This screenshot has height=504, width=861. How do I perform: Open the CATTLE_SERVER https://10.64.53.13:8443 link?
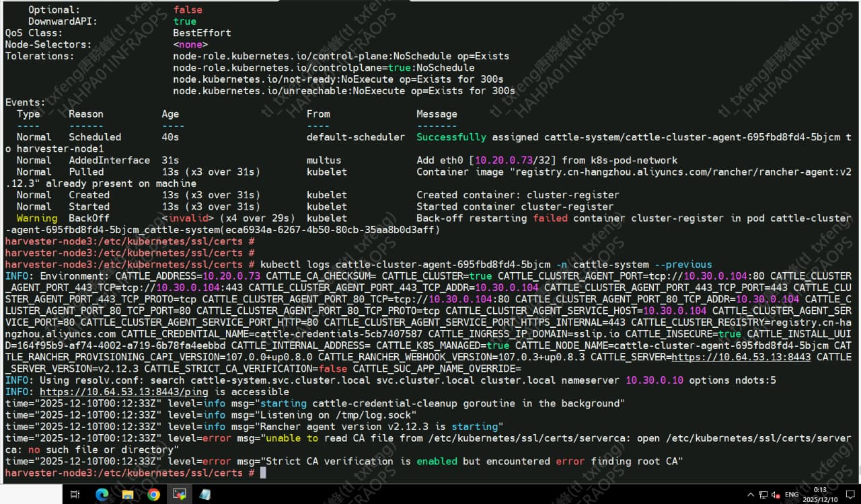[741, 357]
